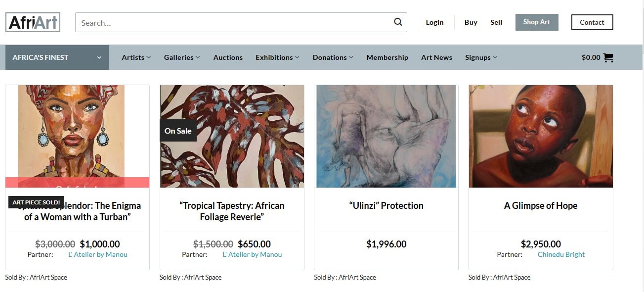Open the Membership page
The image size is (644, 292).
(387, 57)
